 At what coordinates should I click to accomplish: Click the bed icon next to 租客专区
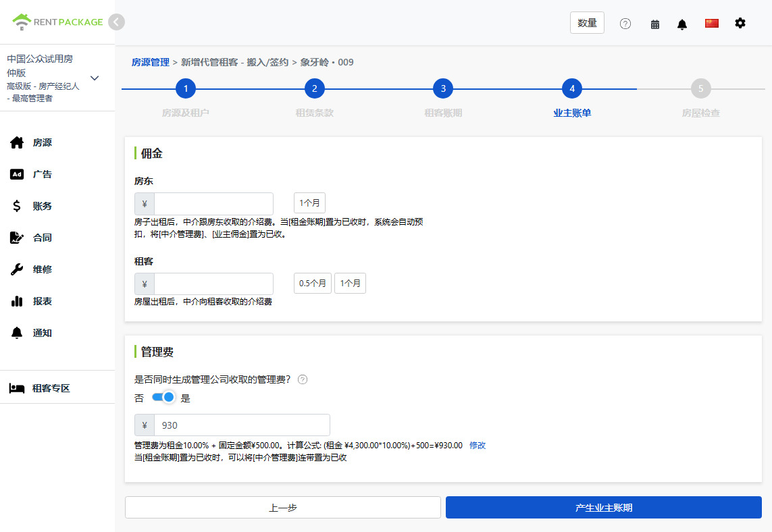[17, 388]
